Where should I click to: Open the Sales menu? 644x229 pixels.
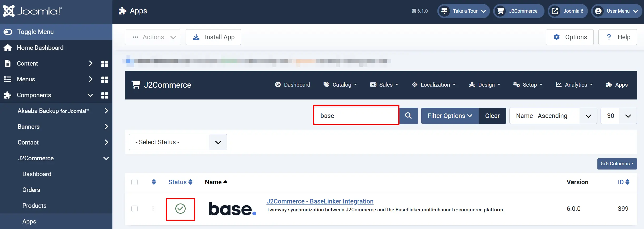click(x=384, y=85)
